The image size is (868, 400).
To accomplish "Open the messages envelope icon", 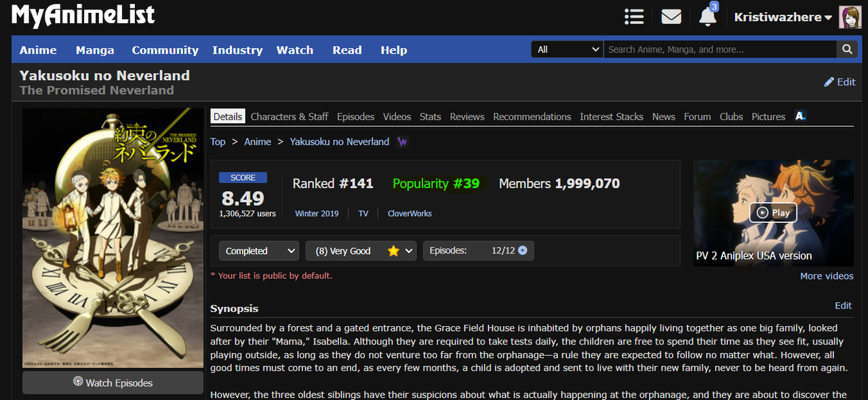I will [x=671, y=16].
